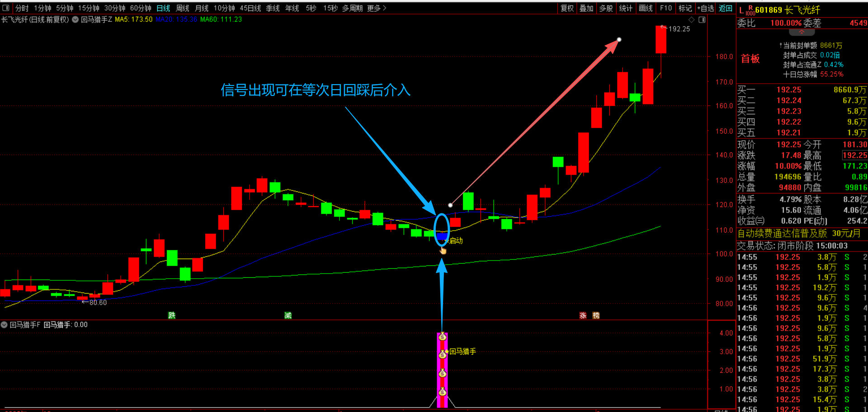Screen dimensions: 868x412
Task: Click the 交易状态: 闭市阶段 status line
Action: pos(793,246)
